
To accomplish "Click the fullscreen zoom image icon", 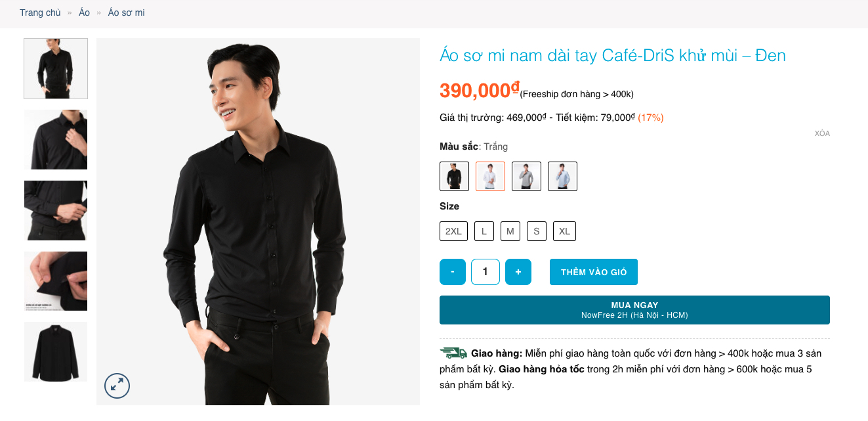I will pos(117,386).
